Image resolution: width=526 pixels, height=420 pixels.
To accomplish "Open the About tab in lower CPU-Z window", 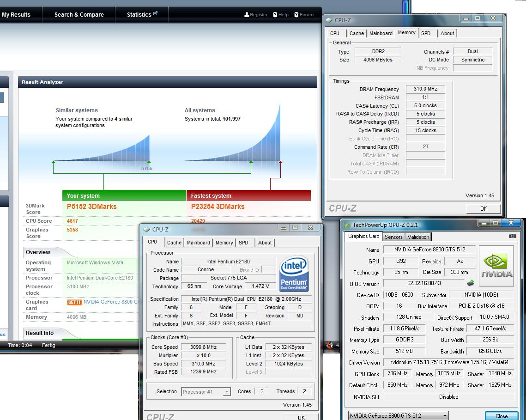I will tap(265, 243).
